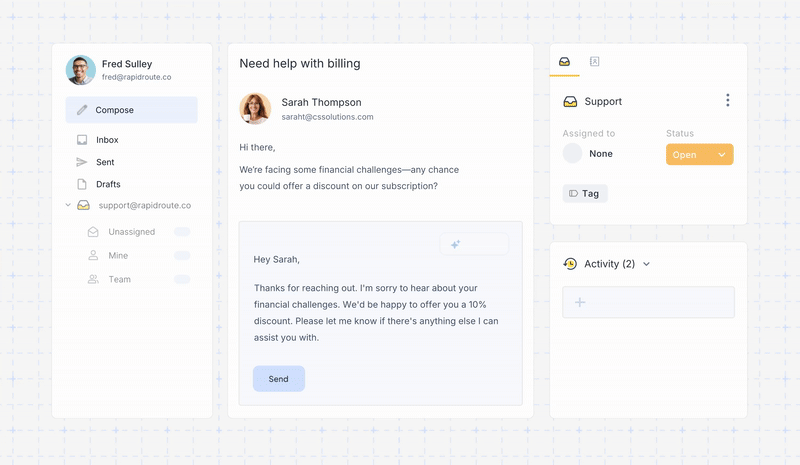Switch to the inbox tab in right panel
The image size is (800, 465).
pos(565,62)
